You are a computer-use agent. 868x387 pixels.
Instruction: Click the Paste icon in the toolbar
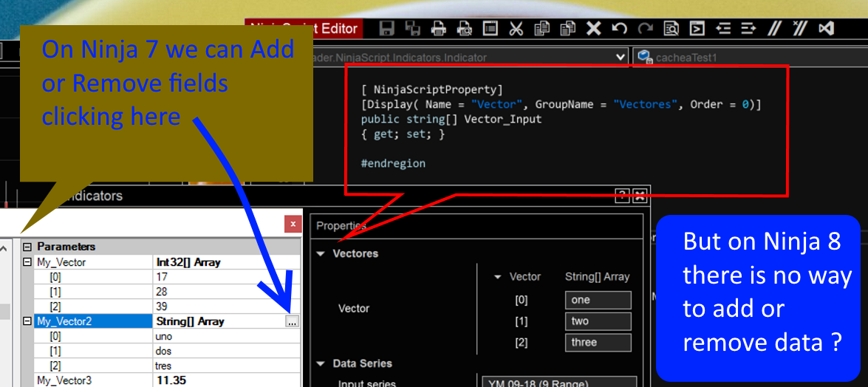pyautogui.click(x=567, y=28)
